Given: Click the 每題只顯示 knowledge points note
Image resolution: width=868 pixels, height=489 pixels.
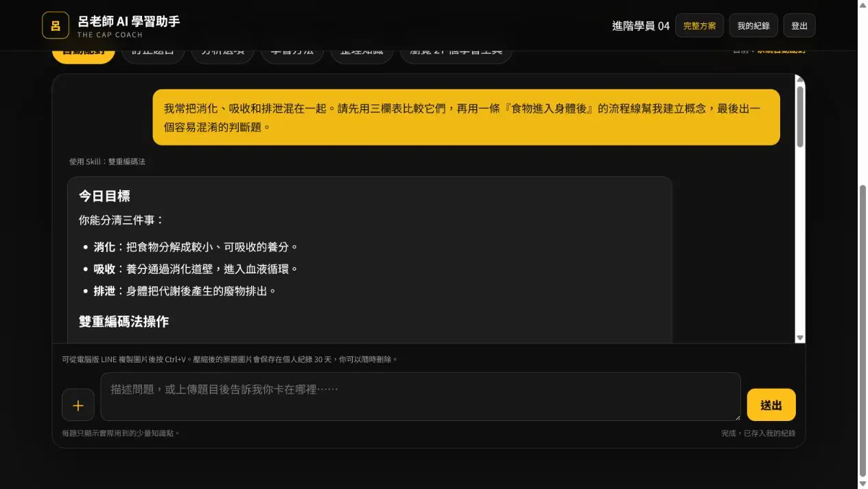Looking at the screenshot, I should (x=120, y=433).
